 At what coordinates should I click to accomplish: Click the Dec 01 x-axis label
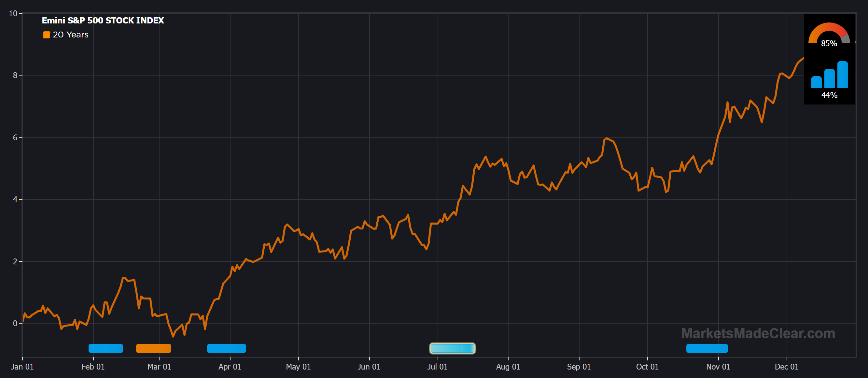coord(786,367)
